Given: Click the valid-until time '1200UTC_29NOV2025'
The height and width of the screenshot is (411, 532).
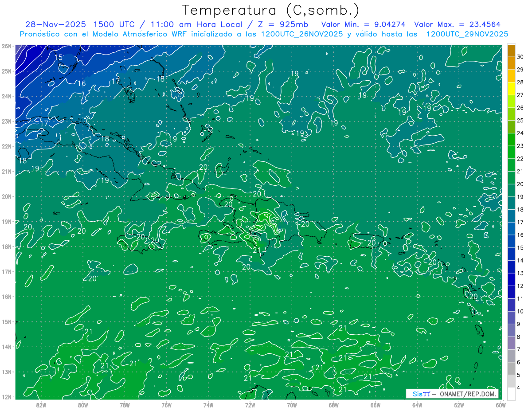Looking at the screenshot, I should point(467,34).
